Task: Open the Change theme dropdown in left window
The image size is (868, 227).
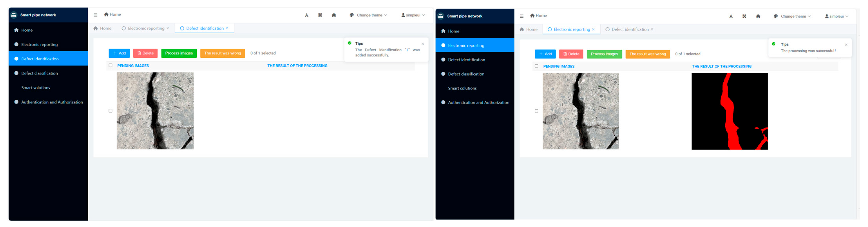Action: point(369,15)
